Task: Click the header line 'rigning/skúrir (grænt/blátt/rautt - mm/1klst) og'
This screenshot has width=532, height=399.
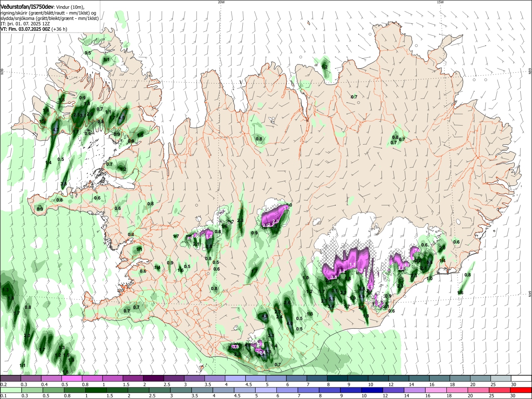Action: [49, 13]
